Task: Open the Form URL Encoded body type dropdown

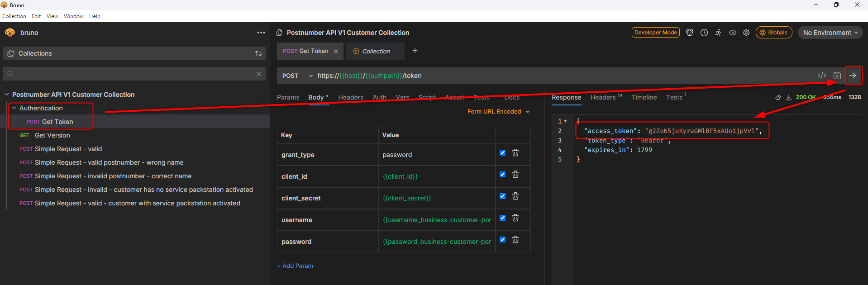Action: tap(498, 112)
